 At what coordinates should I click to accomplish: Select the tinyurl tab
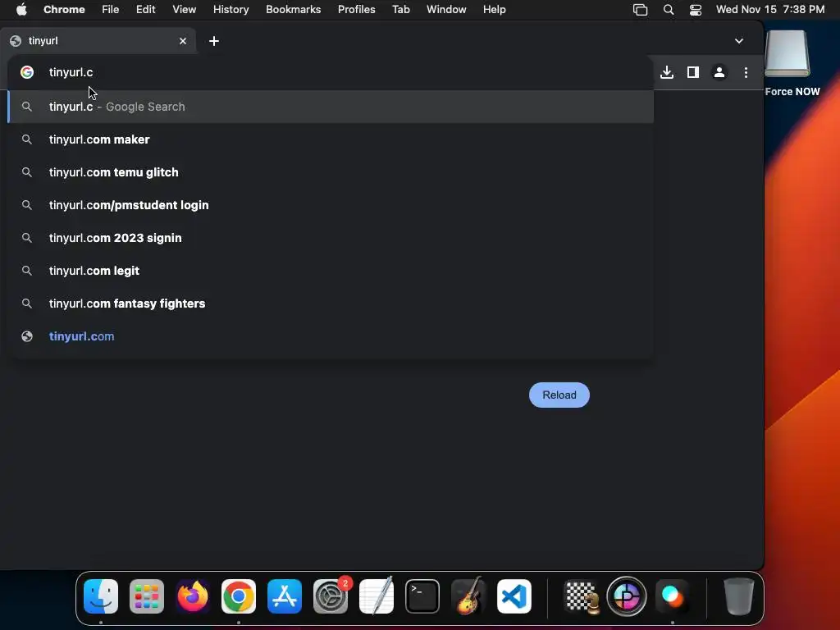98,41
